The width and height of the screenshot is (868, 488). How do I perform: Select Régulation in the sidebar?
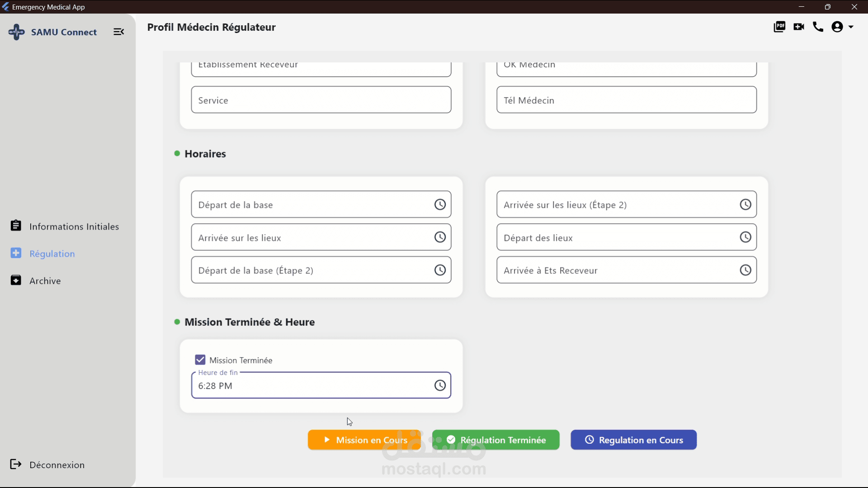[43, 253]
